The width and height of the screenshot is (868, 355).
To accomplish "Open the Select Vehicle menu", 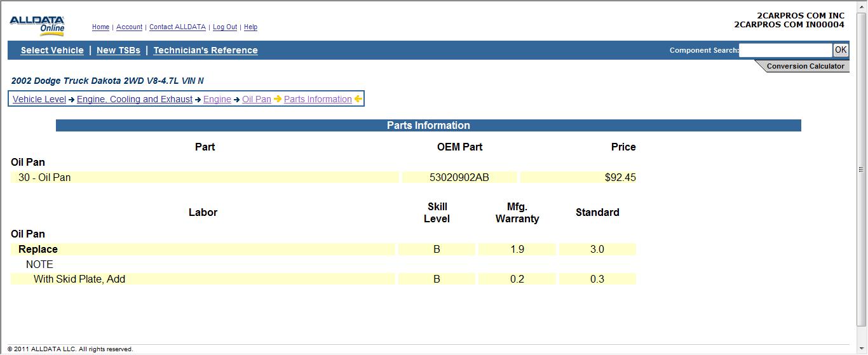I will (52, 50).
